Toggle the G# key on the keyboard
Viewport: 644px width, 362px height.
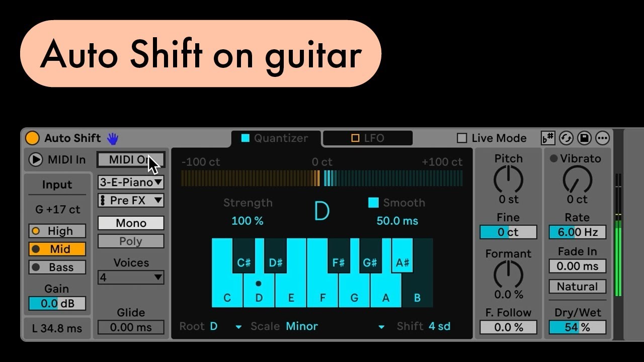370,255
